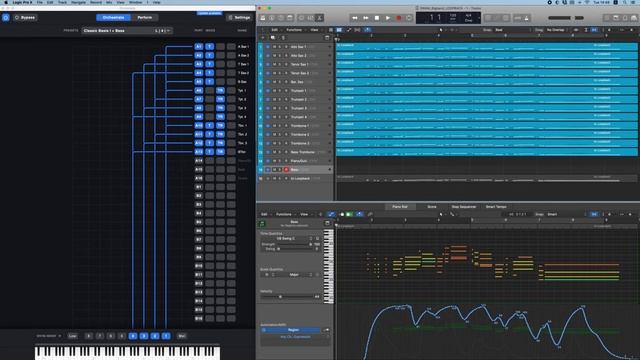Mute the Bass Trombone track
The width and height of the screenshot is (640, 360).
click(274, 152)
